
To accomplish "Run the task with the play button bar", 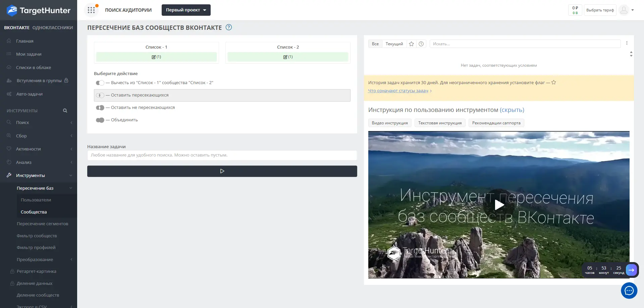I will click(x=222, y=171).
